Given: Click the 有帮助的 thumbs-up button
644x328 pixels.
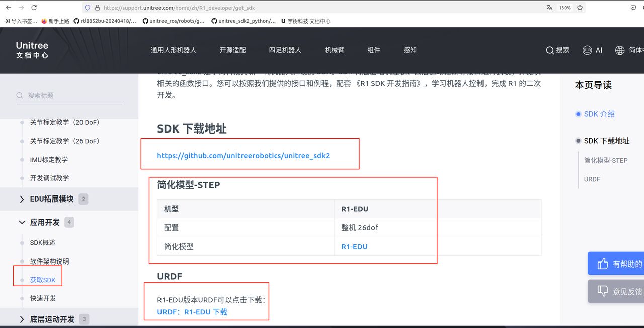Looking at the screenshot, I should coord(616,264).
